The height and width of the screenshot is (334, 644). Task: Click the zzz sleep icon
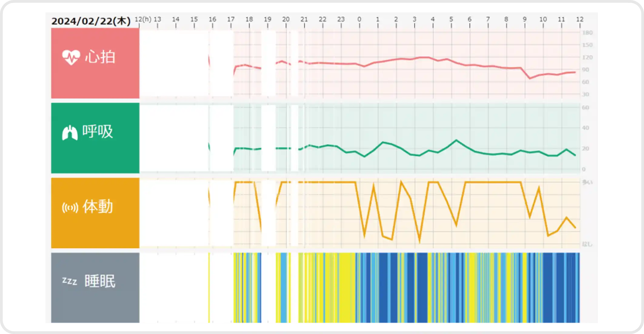[x=69, y=281]
